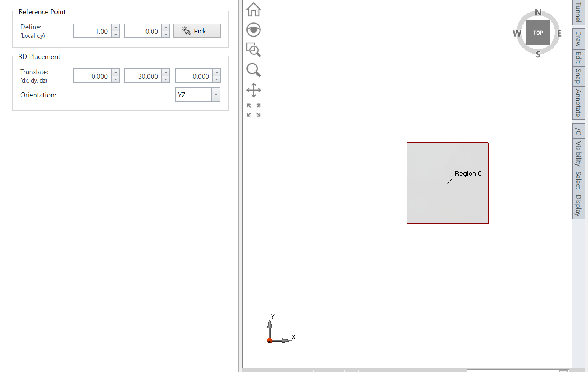Click the Translate dy field showing 30.000
This screenshot has width=588, height=372.
tap(143, 76)
